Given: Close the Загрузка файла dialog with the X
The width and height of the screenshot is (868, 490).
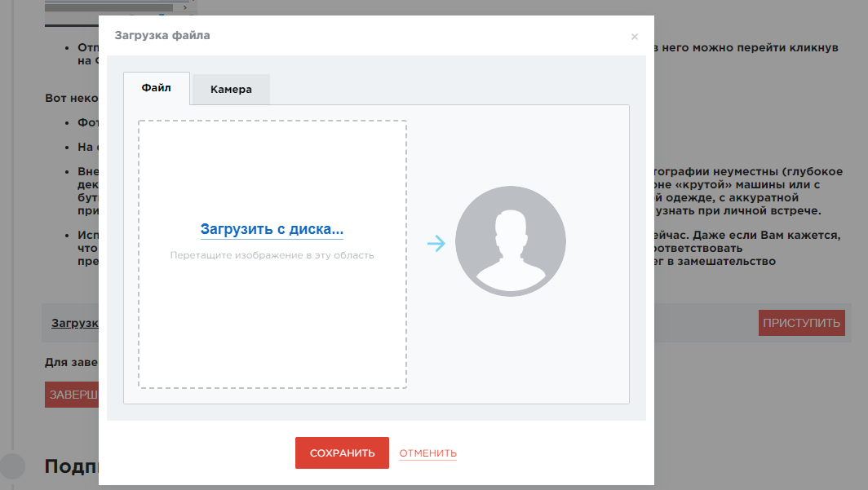Looking at the screenshot, I should [634, 37].
